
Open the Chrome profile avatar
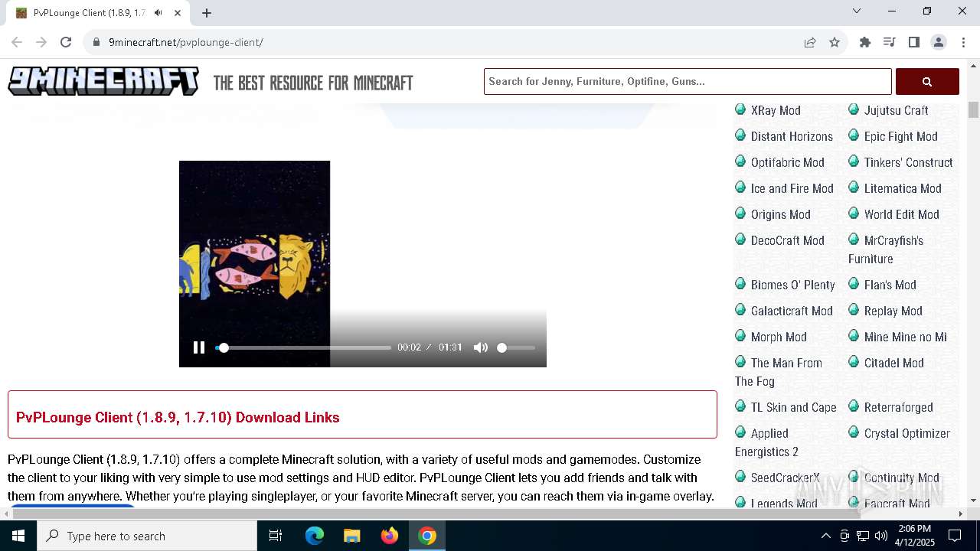939,42
